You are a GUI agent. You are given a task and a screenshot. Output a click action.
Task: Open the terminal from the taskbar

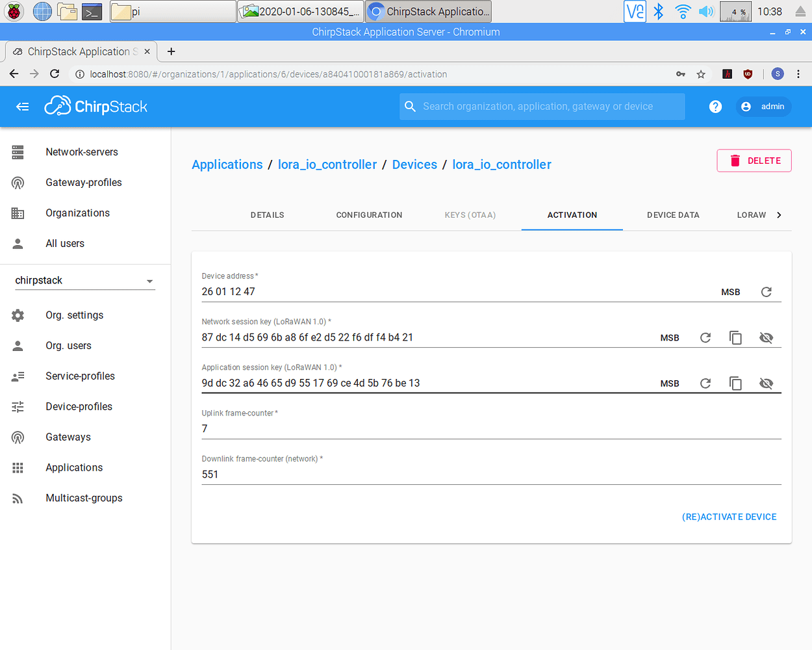point(92,11)
